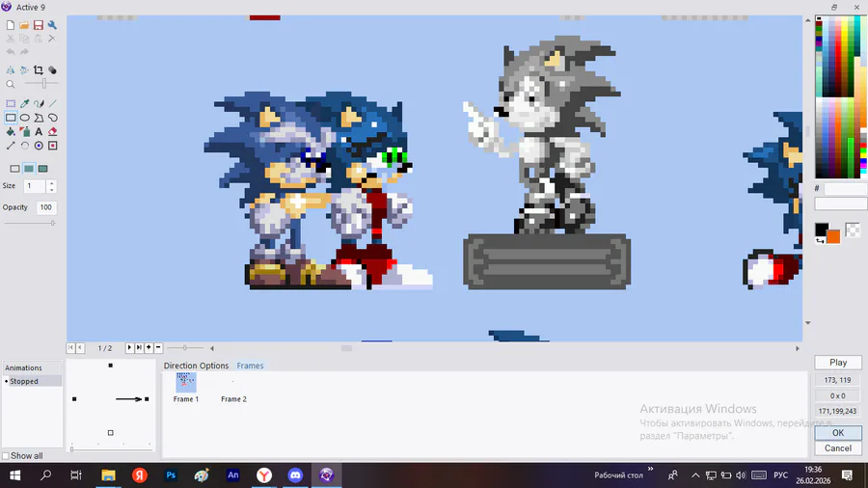Click the Clear/New image icon
The height and width of the screenshot is (488, 868).
(11, 25)
